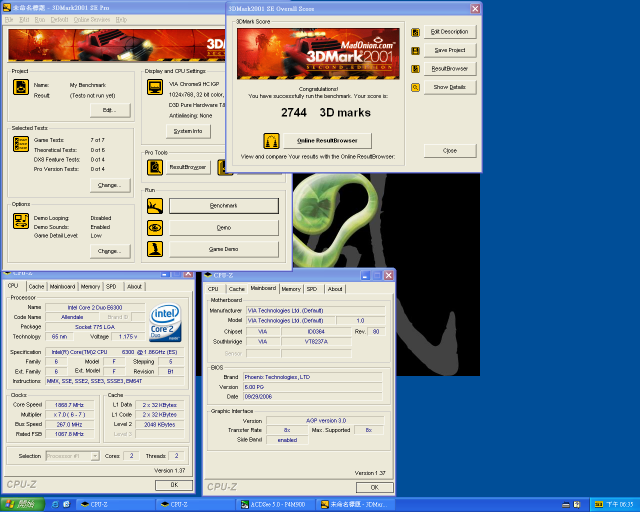
Task: Click the Benchmark run icon
Action: [155, 206]
